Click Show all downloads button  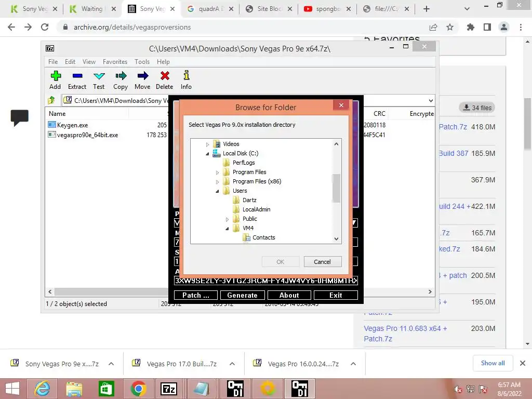click(493, 363)
